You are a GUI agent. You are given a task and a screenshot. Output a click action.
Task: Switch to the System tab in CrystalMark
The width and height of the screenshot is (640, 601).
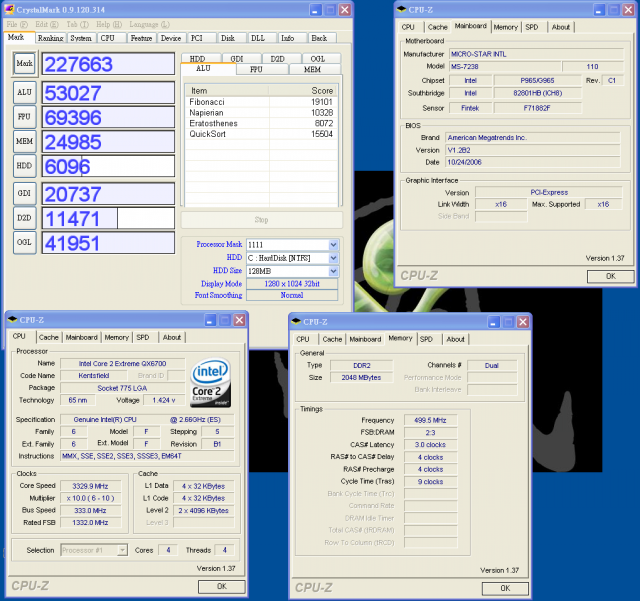[x=81, y=38]
